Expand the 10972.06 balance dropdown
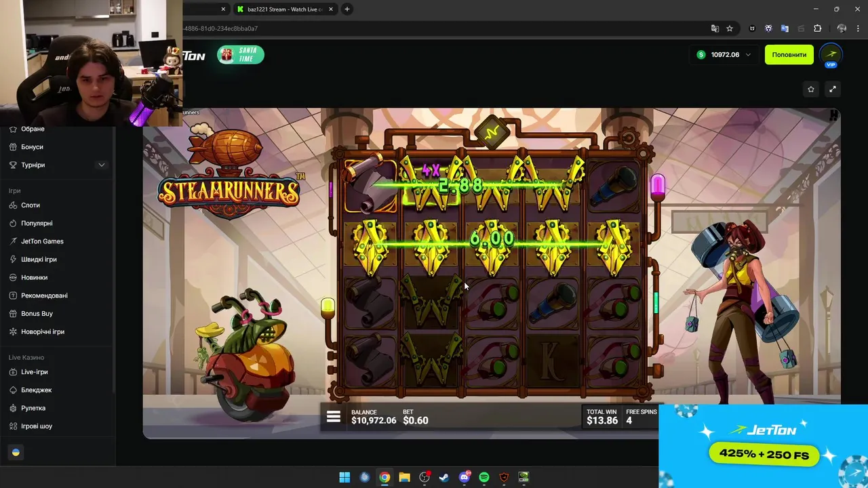Screen dimensions: 868x488 (x=725, y=55)
